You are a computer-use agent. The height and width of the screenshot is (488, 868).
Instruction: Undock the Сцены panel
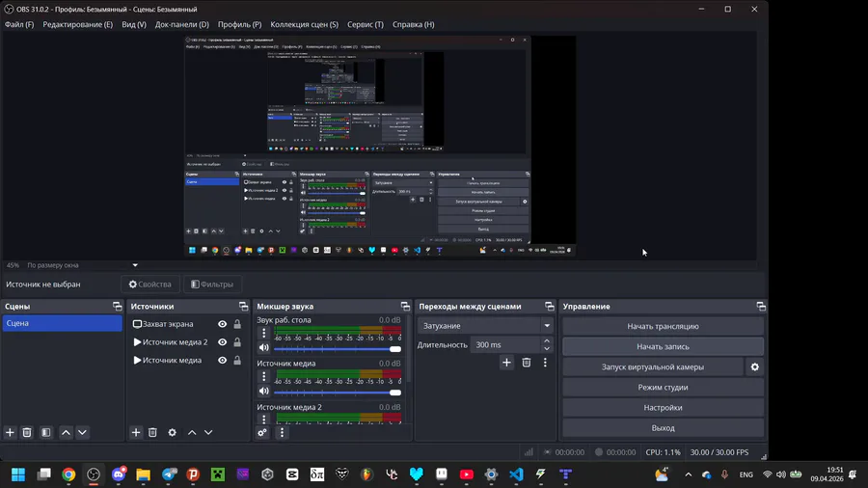tap(118, 306)
